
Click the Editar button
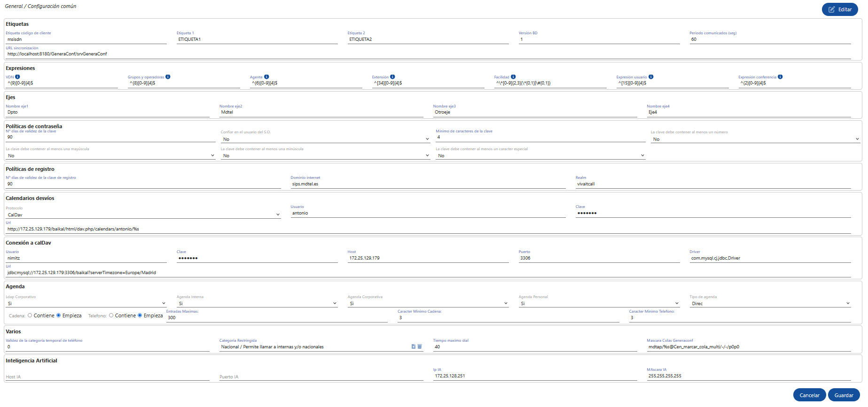click(x=840, y=9)
